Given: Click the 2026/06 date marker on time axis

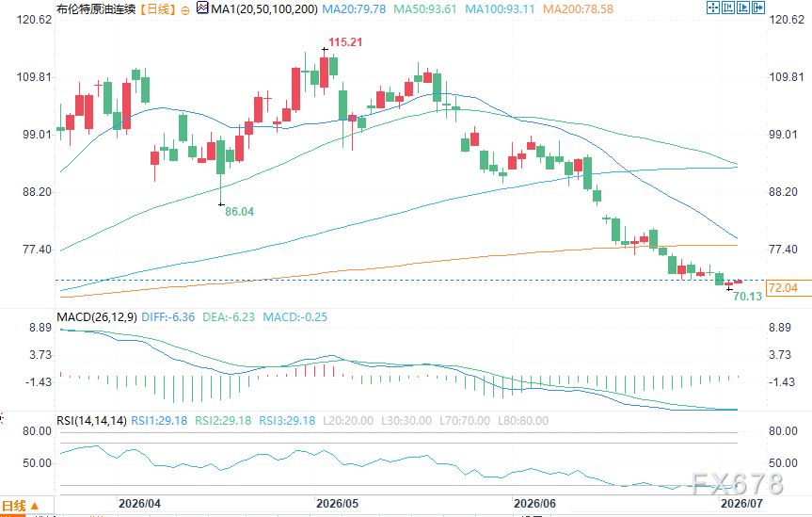Looking at the screenshot, I should pyautogui.click(x=534, y=504).
